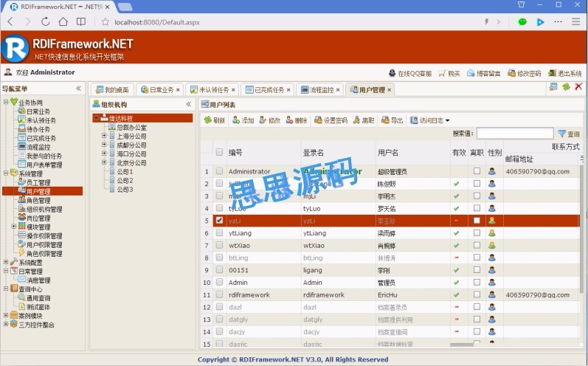Check the row checkbox for datgly

[219, 319]
